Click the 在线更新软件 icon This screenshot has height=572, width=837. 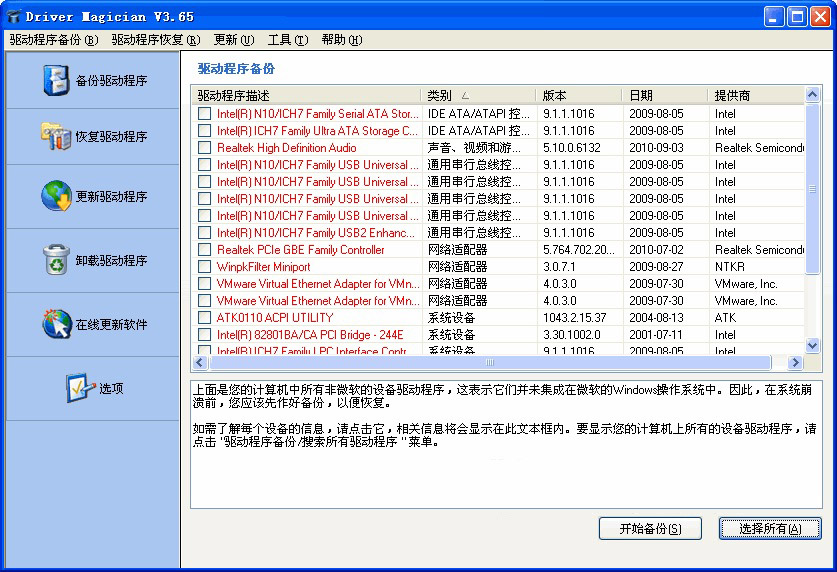(56, 324)
